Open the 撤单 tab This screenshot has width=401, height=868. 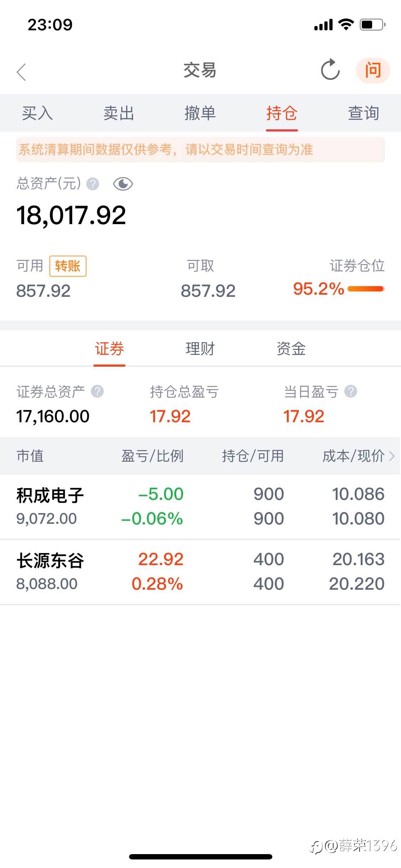coord(200,113)
